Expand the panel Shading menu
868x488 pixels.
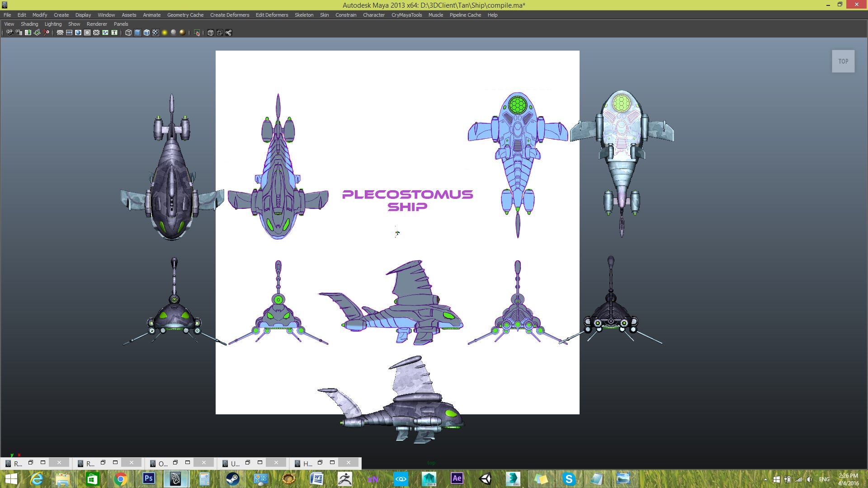click(29, 24)
